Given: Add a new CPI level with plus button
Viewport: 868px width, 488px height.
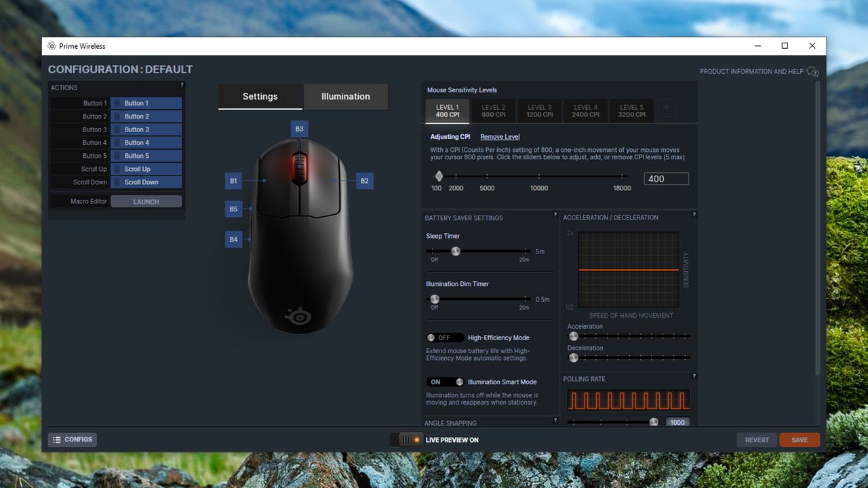Looking at the screenshot, I should coord(667,108).
